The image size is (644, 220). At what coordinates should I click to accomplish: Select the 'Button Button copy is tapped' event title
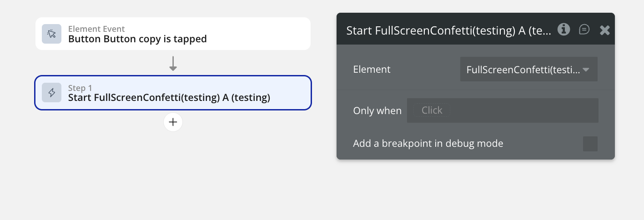pos(137,39)
